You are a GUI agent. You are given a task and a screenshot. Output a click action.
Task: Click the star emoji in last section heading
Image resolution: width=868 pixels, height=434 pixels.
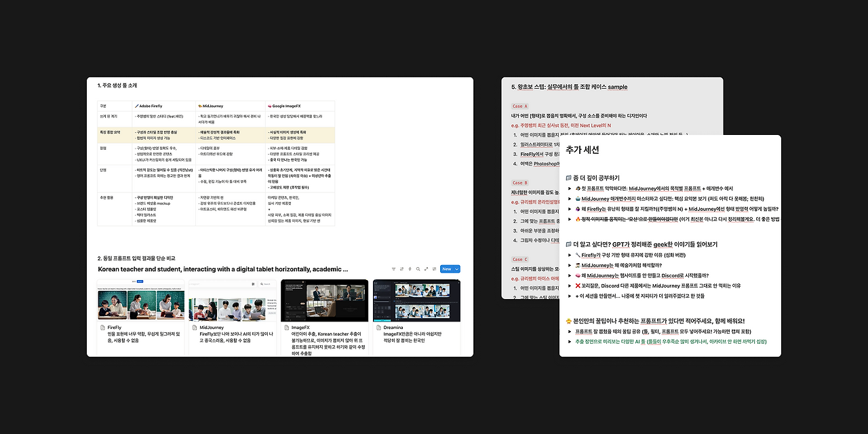pyautogui.click(x=570, y=321)
